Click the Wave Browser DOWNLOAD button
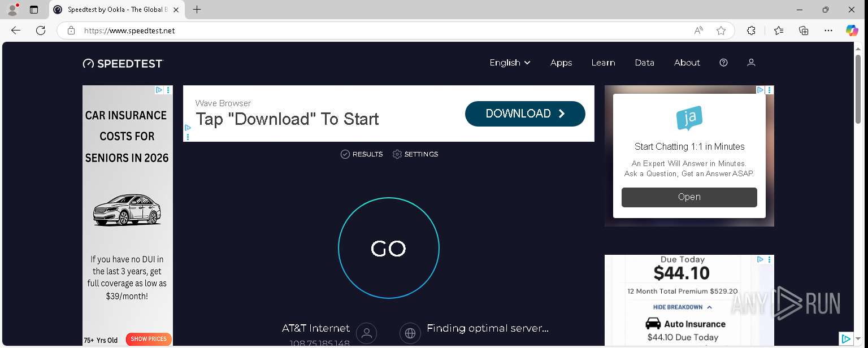868x348 pixels. coord(525,114)
